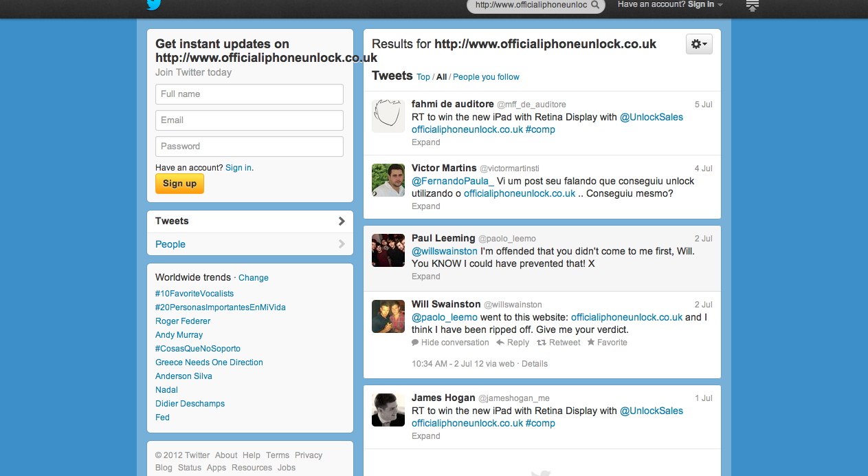This screenshot has width=868, height=476.
Task: Click @willswainston mention in Paul's tweet
Action: (445, 251)
